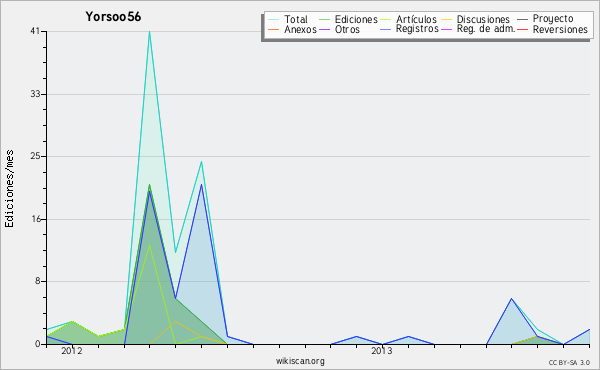Click the Ediciones/mes axis label
This screenshot has height=370, width=600.
9,189
